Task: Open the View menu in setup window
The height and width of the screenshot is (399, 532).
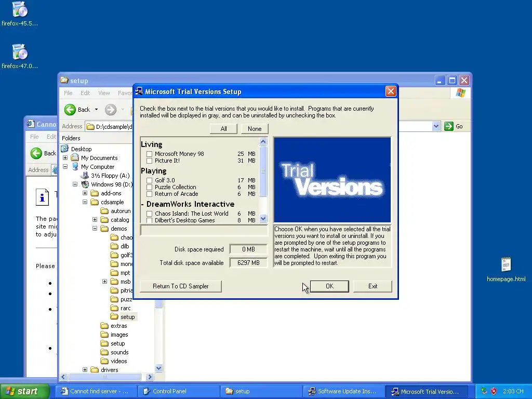Action: point(104,93)
